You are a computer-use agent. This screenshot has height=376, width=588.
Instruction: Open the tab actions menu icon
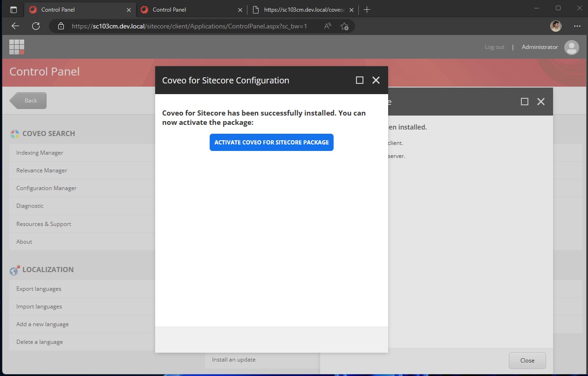pos(14,9)
